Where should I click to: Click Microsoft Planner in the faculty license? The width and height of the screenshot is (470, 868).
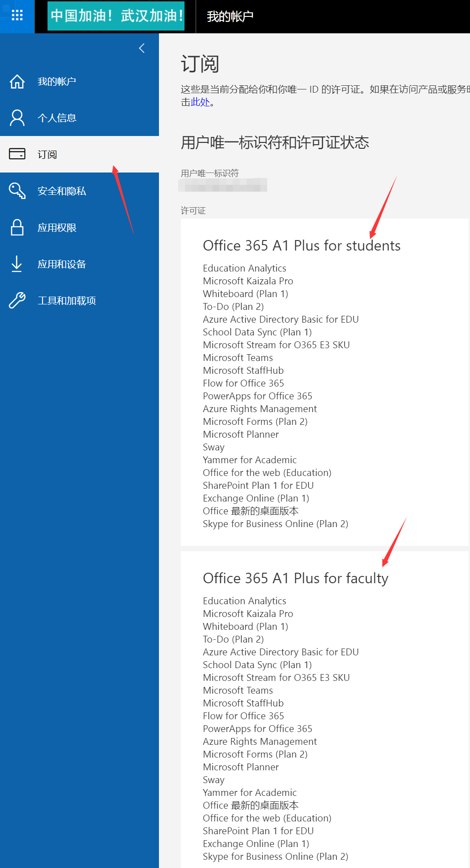[x=241, y=767]
